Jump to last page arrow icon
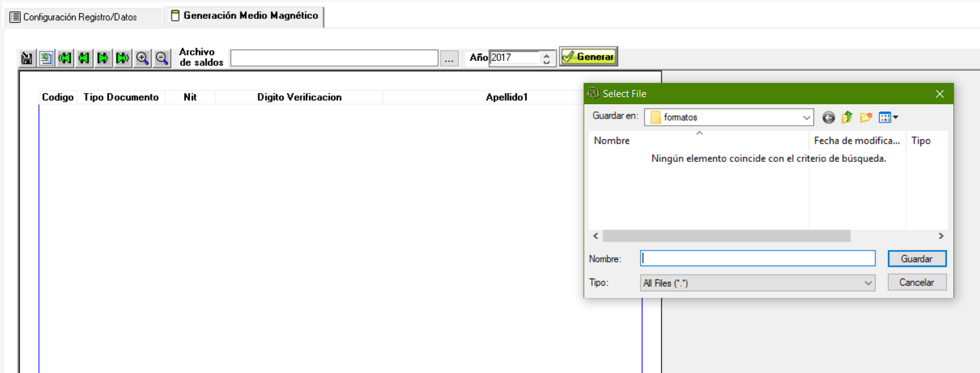The width and height of the screenshot is (980, 373). coord(122,58)
